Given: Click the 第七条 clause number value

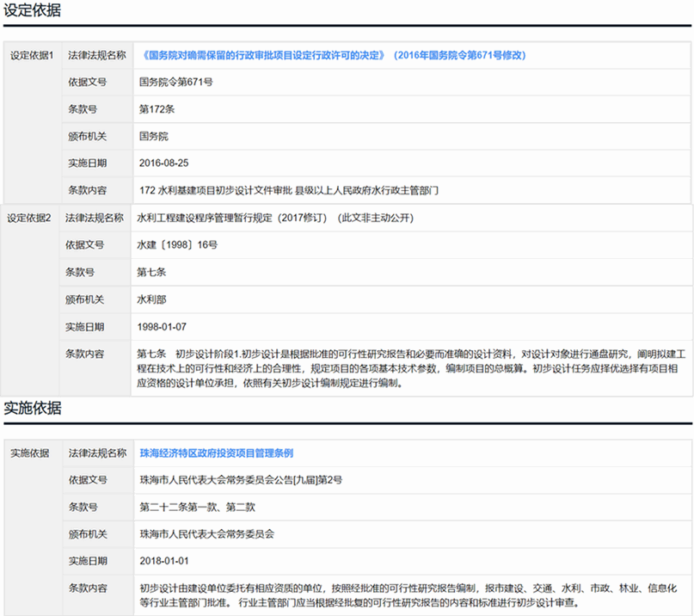Looking at the screenshot, I should 151,273.
